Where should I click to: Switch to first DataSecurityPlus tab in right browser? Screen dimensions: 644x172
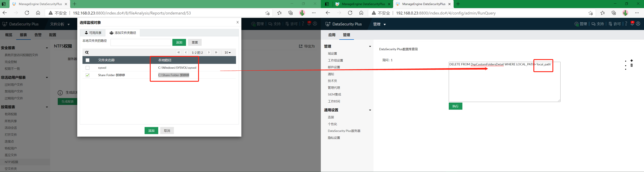point(363,4)
